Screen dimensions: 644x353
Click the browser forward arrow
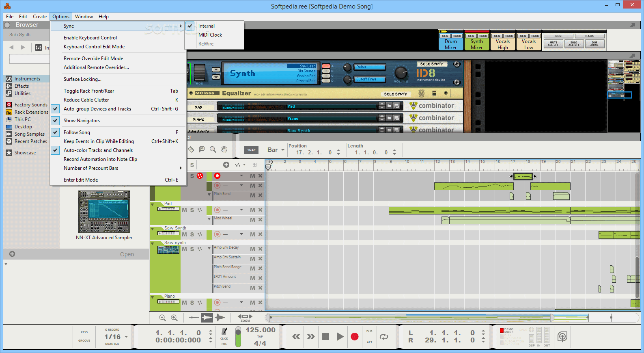[x=23, y=47]
